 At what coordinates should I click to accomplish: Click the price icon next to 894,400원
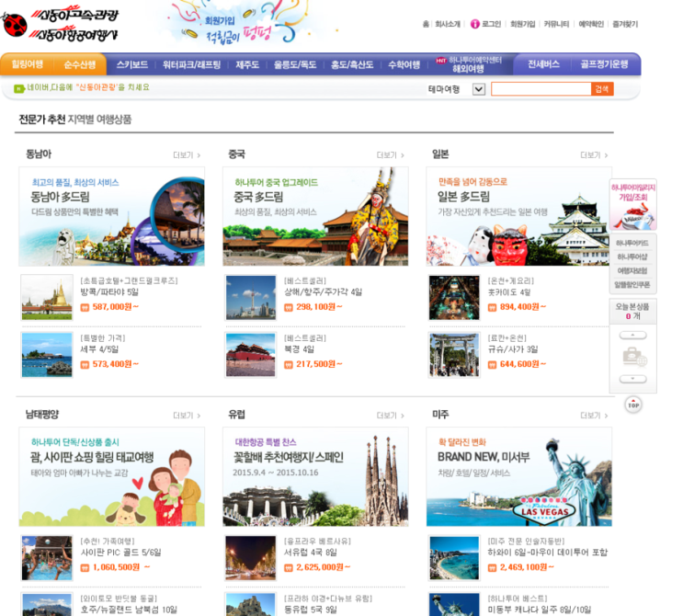[x=492, y=307]
